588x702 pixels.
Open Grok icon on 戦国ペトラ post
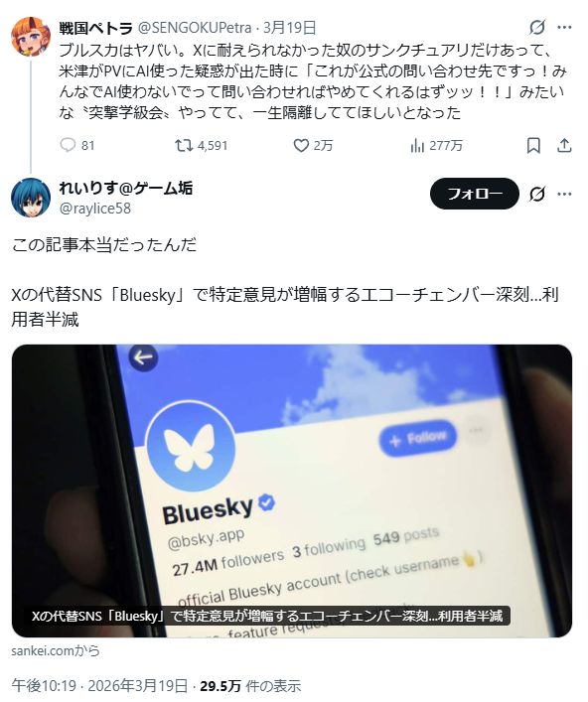[537, 28]
